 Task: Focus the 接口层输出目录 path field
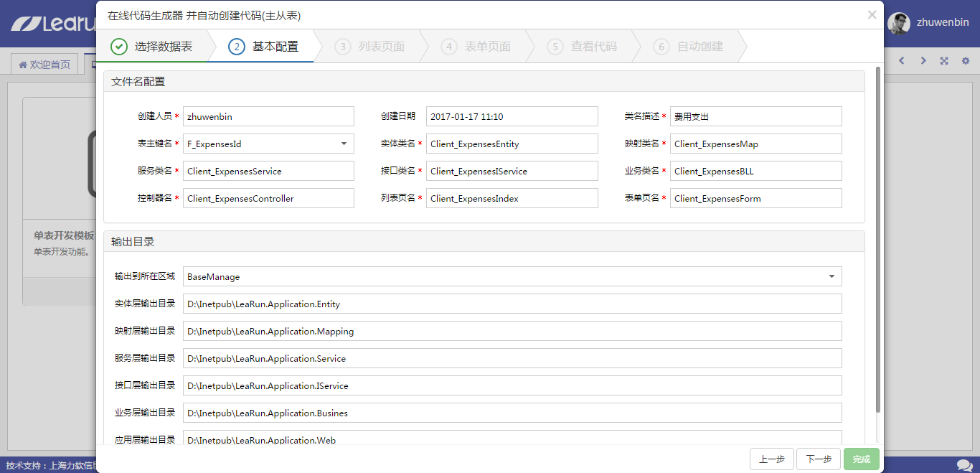512,385
